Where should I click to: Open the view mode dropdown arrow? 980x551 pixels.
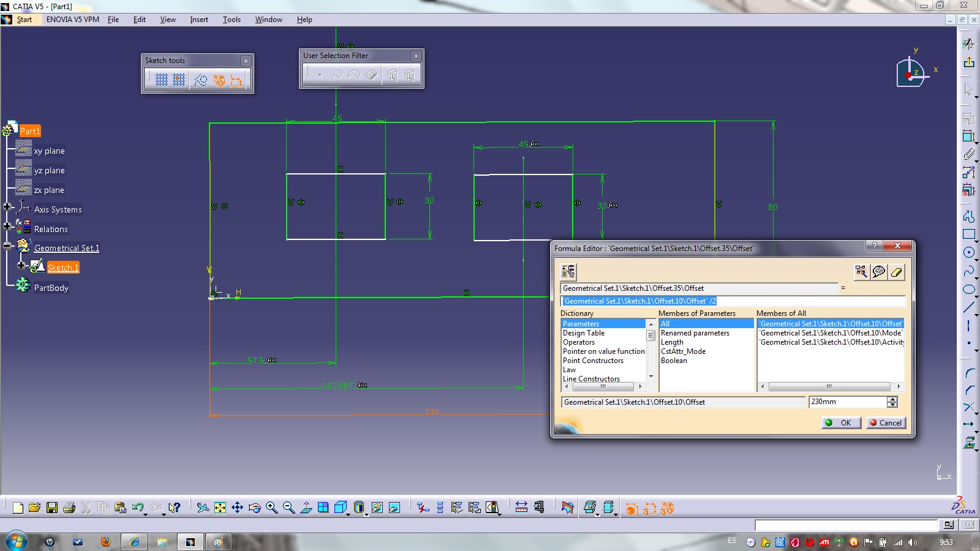point(366,514)
